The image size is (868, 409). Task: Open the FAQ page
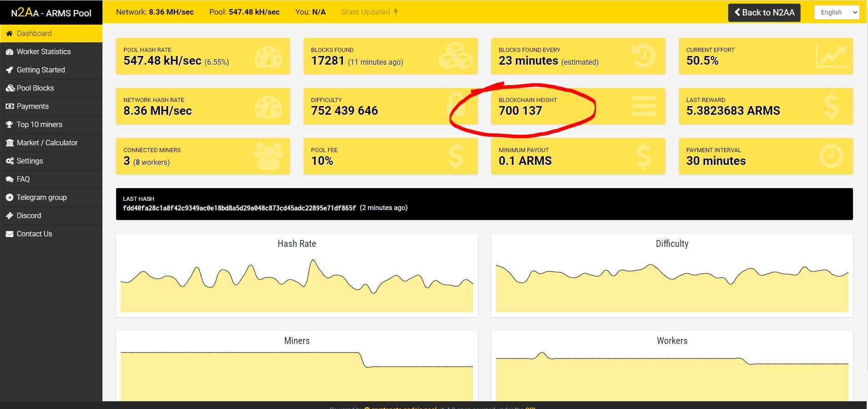[51, 179]
